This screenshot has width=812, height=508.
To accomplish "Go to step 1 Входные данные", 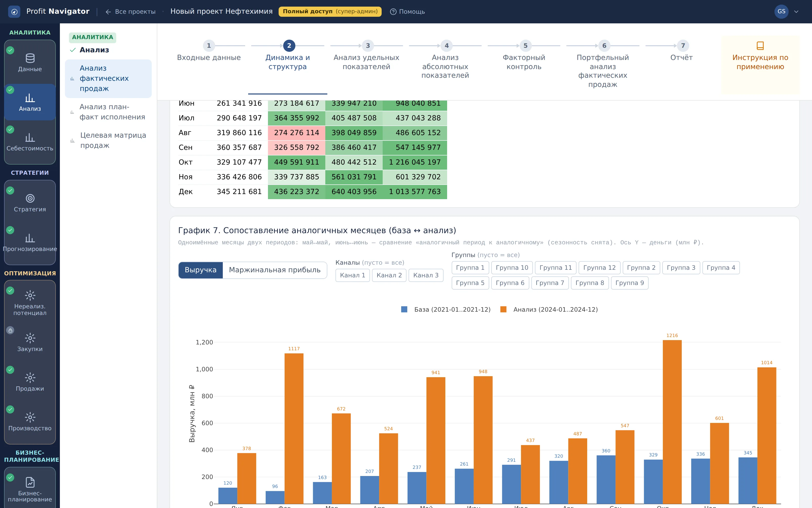I will click(209, 51).
